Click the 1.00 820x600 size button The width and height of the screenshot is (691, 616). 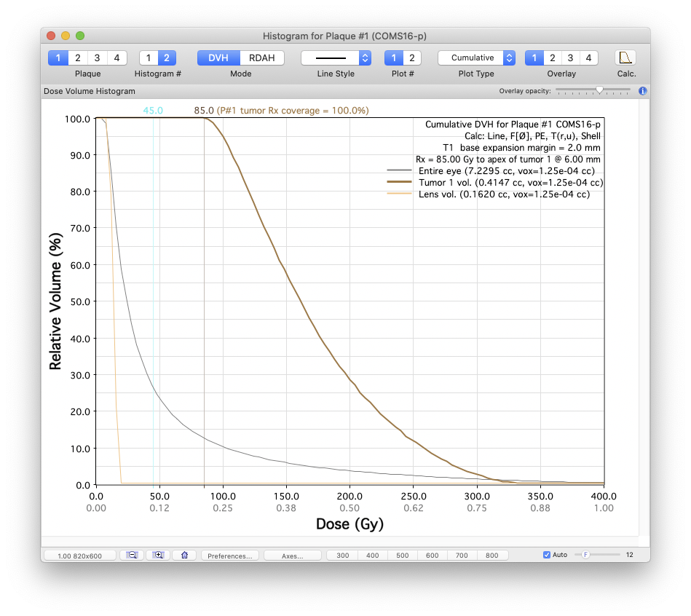tap(79, 556)
